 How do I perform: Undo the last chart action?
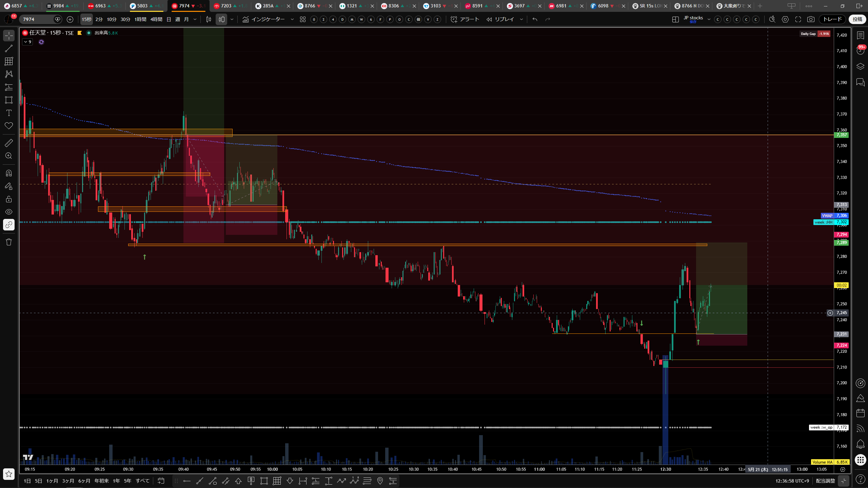(x=535, y=19)
